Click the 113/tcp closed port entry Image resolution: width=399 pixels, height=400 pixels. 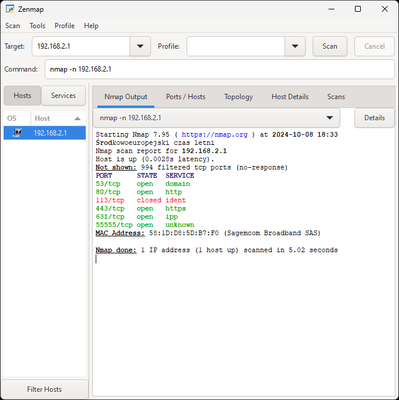pos(110,200)
